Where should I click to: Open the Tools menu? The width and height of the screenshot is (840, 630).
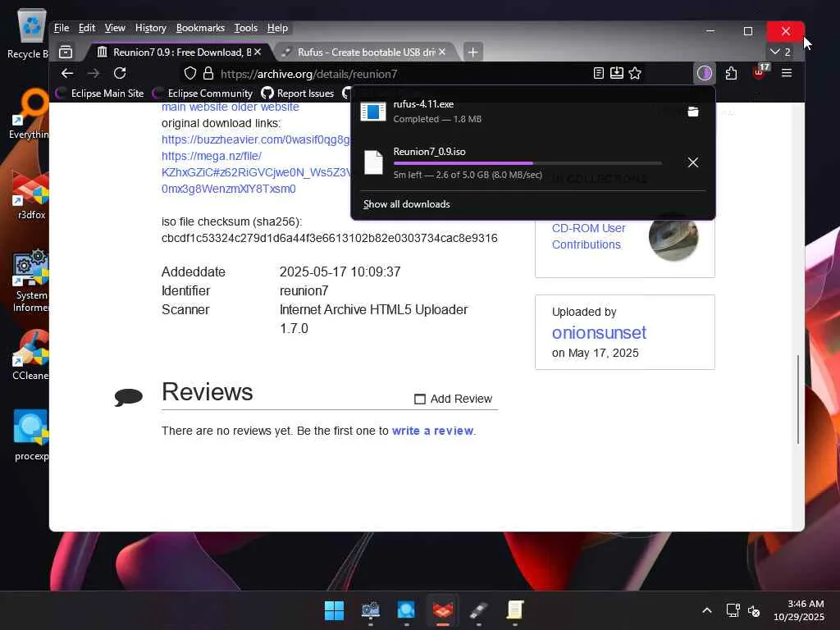coord(246,28)
